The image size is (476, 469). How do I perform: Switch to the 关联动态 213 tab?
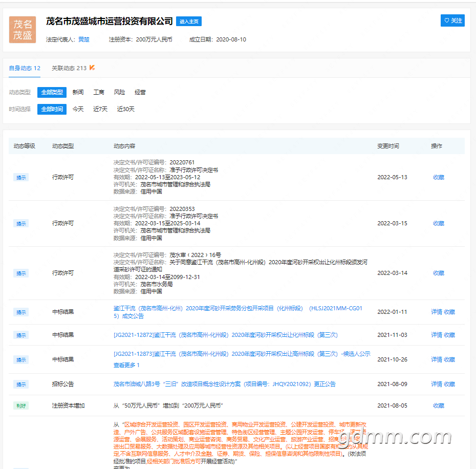click(x=69, y=68)
